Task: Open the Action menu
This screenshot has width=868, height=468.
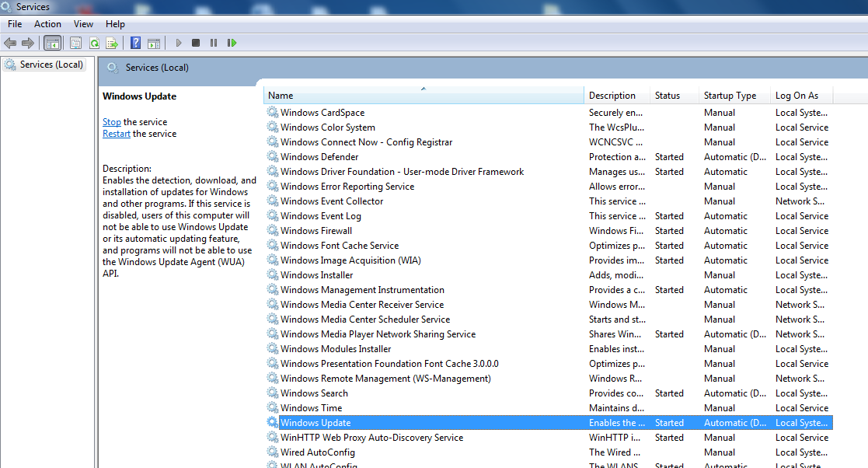Action: [x=47, y=24]
